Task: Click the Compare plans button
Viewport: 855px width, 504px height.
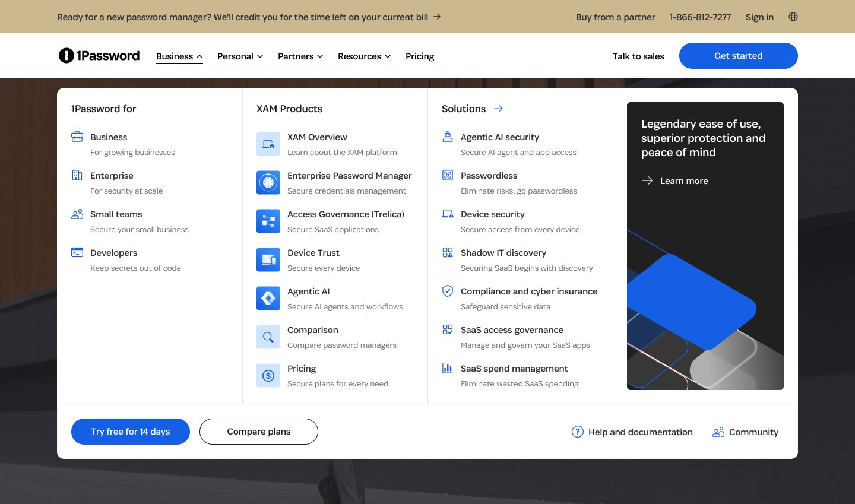Action: coord(259,432)
